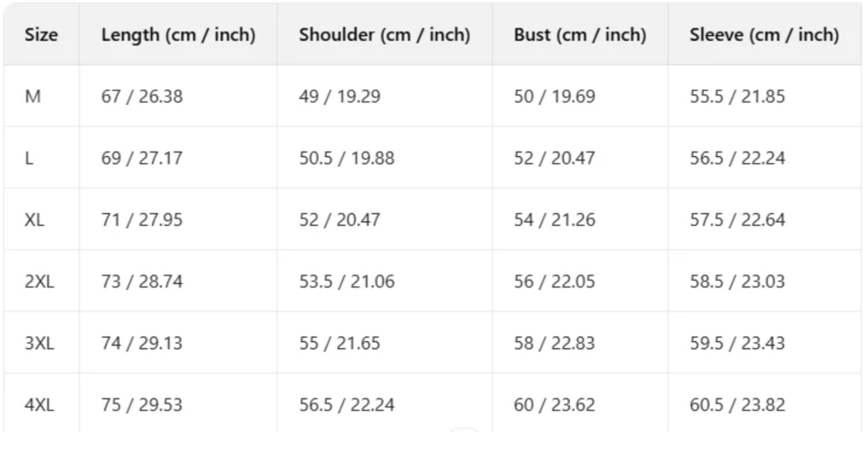Click the 58.5 / 23.03 sleeve cell
The height and width of the screenshot is (449, 868).
coord(737,281)
